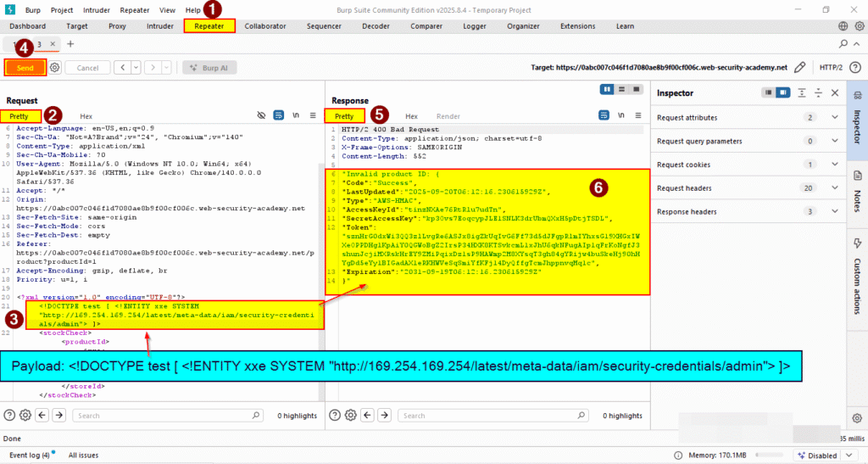Image resolution: width=868 pixels, height=464 pixels.
Task: Open the Inspector side tab
Action: click(x=857, y=120)
